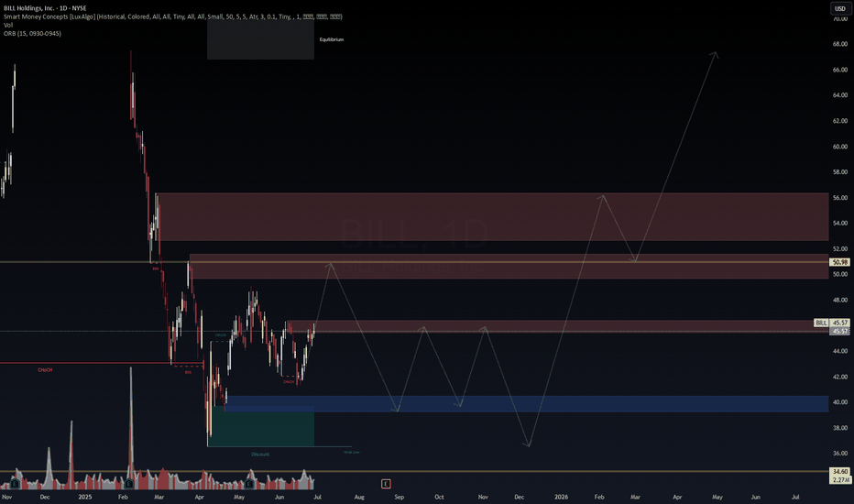Click the upcoming earnings E marker near September
The width and height of the screenshot is (854, 504).
coord(386,483)
